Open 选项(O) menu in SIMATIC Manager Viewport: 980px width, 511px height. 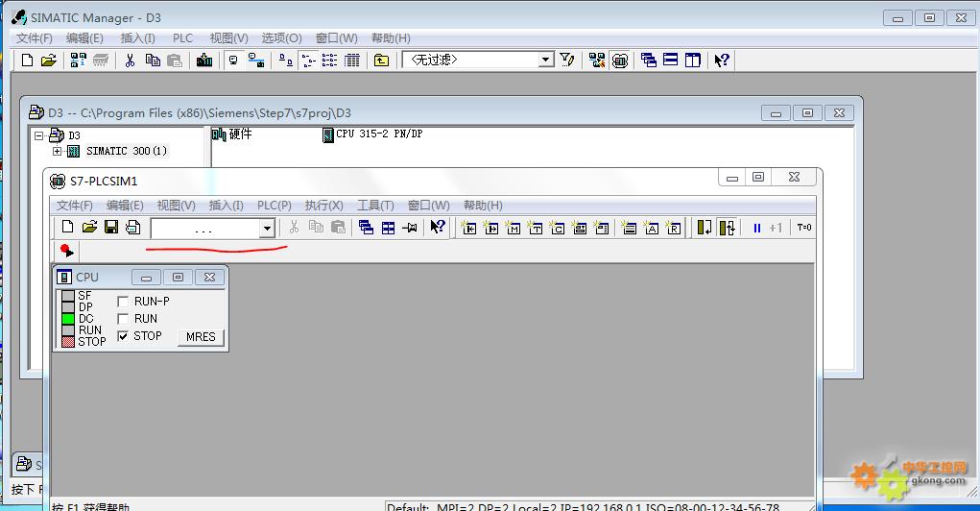tap(282, 38)
